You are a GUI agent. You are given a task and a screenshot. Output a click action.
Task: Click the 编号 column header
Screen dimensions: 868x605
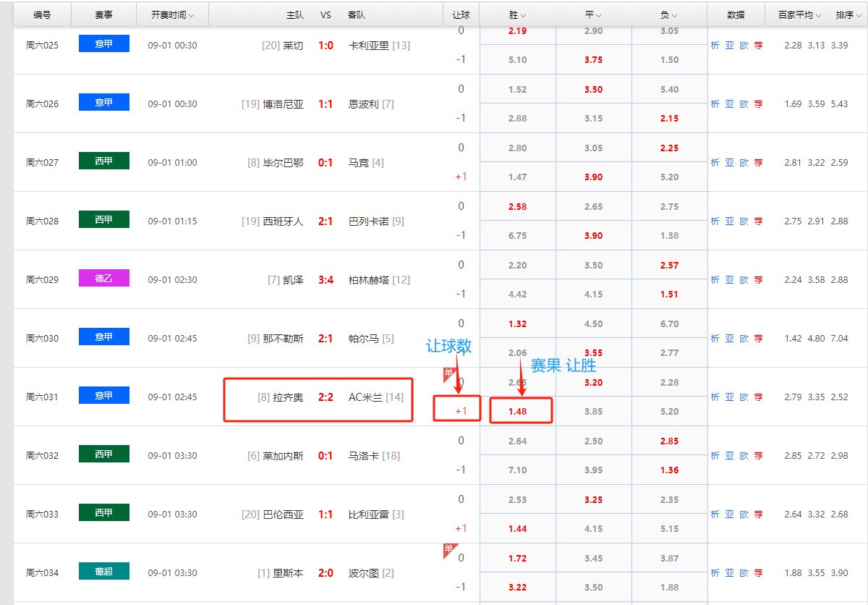[x=42, y=14]
